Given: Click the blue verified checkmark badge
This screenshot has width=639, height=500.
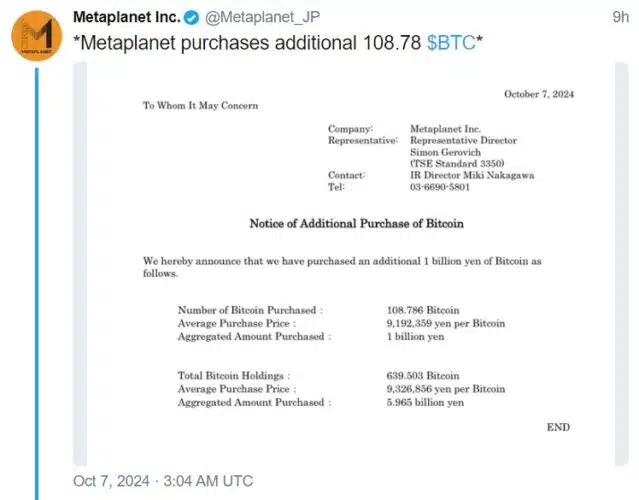Looking at the screenshot, I should pyautogui.click(x=192, y=18).
